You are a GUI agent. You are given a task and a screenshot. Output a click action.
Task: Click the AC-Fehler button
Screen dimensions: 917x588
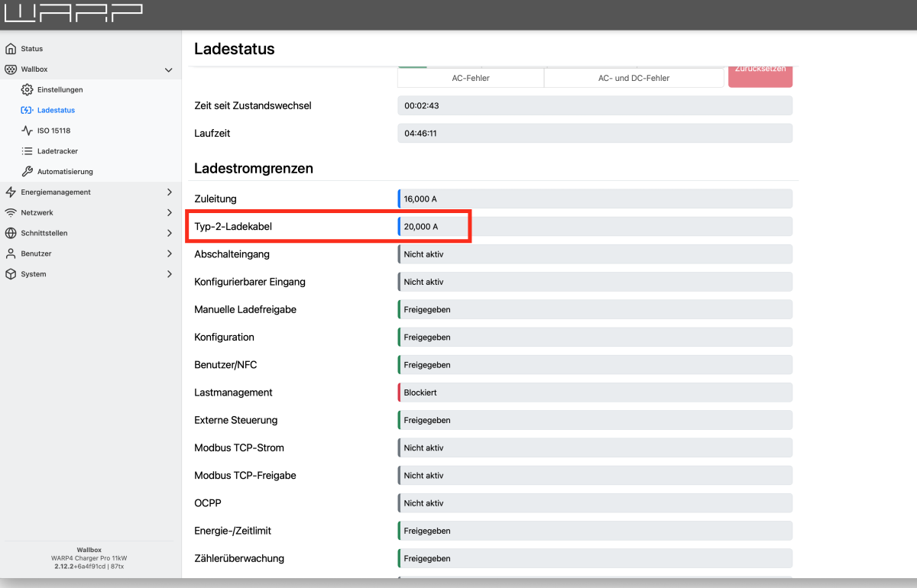[x=471, y=77]
